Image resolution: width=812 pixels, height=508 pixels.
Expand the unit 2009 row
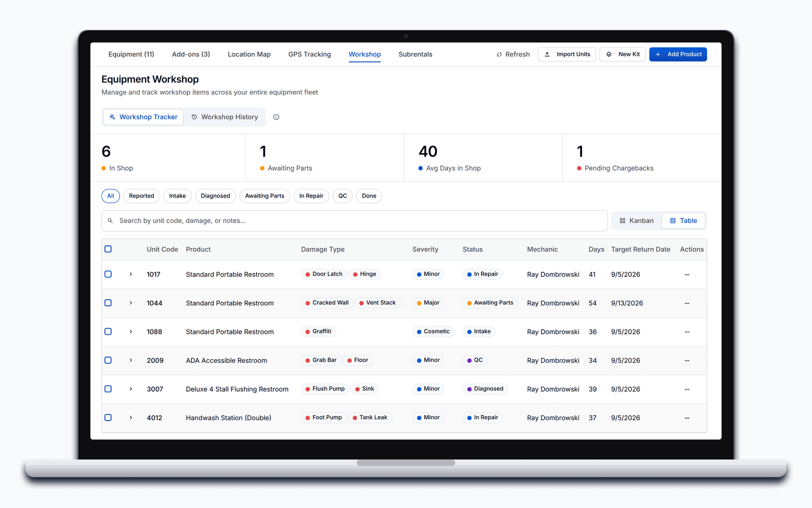coord(131,360)
